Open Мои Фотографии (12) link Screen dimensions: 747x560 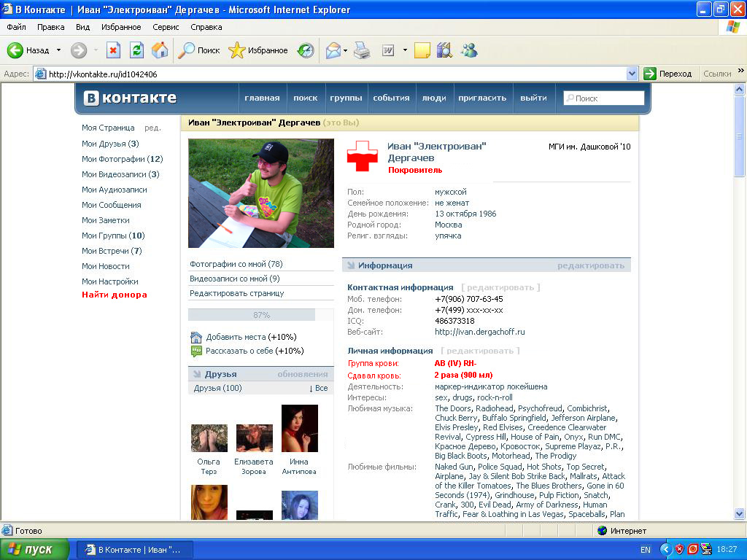pos(122,159)
